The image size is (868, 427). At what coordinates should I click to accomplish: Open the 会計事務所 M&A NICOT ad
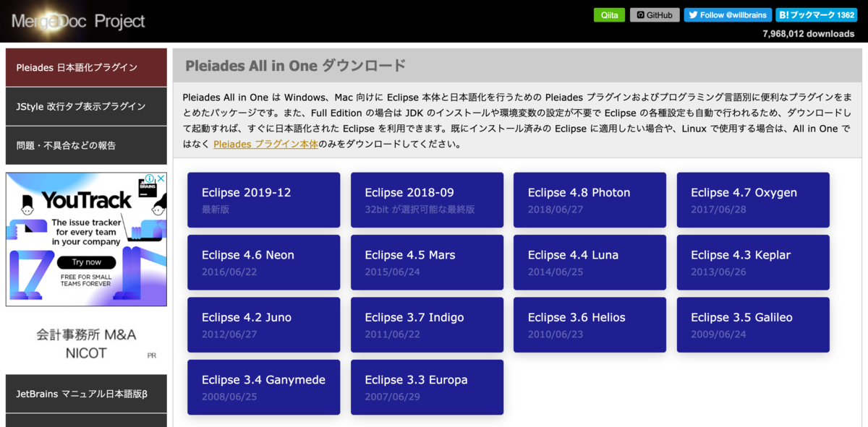pyautogui.click(x=86, y=344)
